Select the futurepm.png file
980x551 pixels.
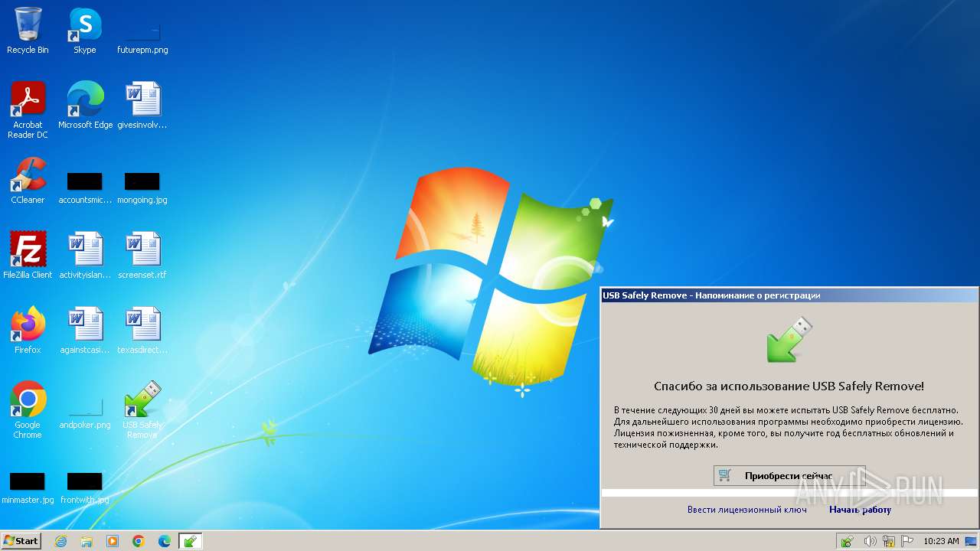pyautogui.click(x=142, y=37)
